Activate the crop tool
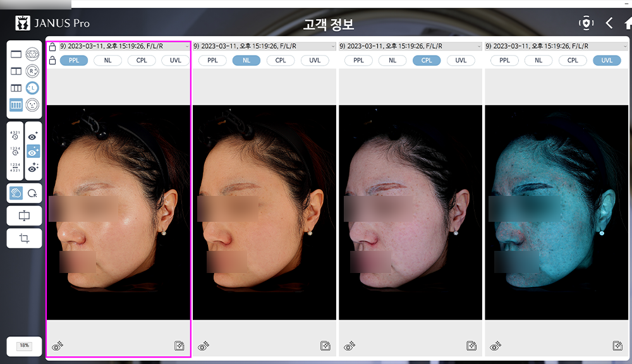Screen dimensions: 632x364 tap(24, 238)
